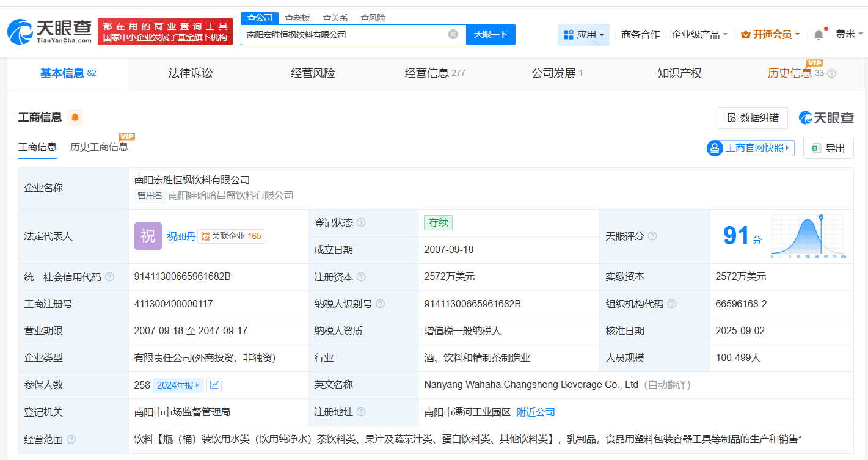Click the 天眼查 logo icon
Image resolution: width=868 pixels, height=460 pixels.
(21, 32)
